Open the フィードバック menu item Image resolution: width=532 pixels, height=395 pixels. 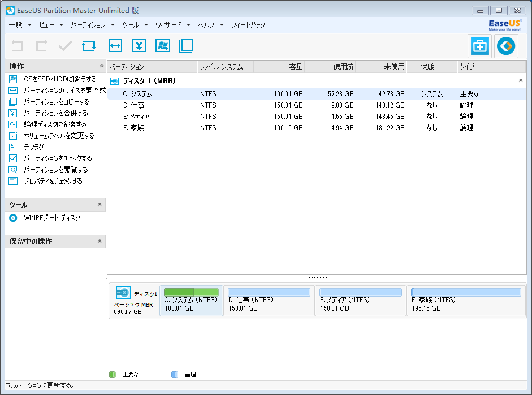click(248, 25)
